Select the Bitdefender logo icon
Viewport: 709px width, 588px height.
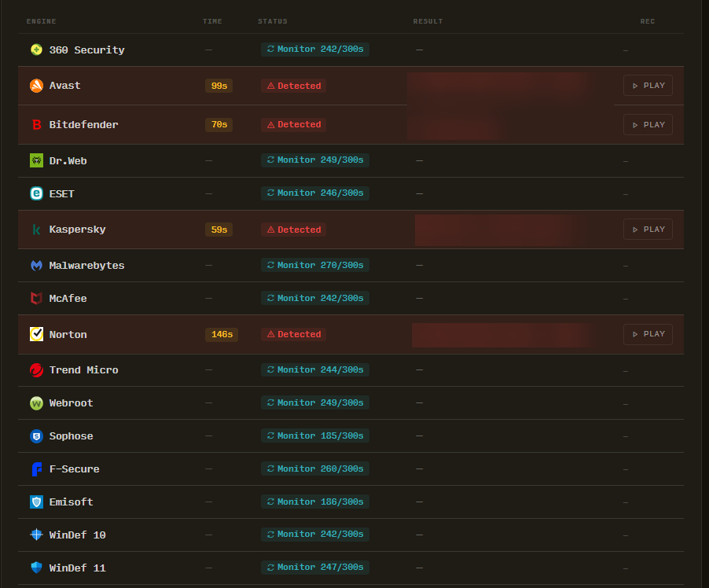coord(37,124)
